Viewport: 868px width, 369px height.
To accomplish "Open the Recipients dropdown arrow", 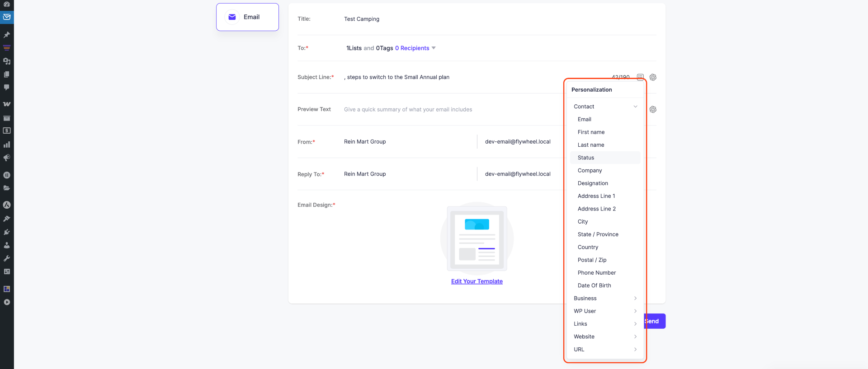I will point(434,48).
